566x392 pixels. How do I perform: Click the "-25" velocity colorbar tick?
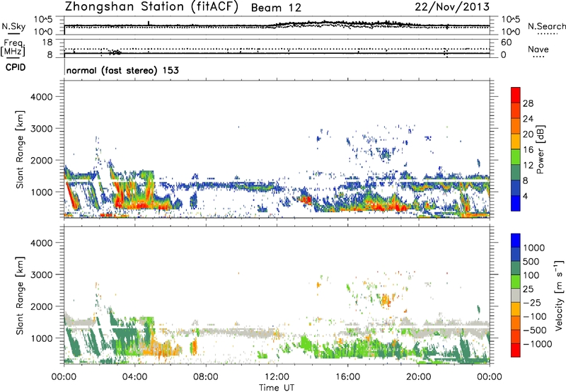click(531, 303)
